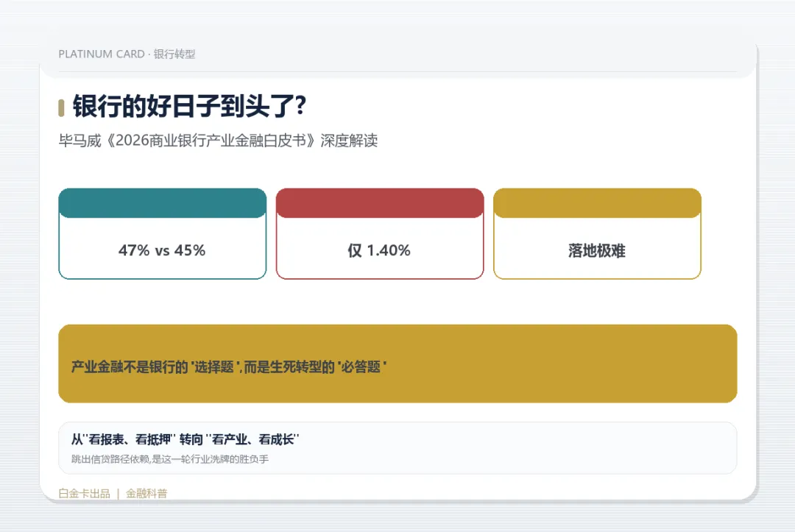Image resolution: width=795 pixels, height=532 pixels.
Task: Click the title 银行的好日子到头了?
Action: click(x=190, y=106)
